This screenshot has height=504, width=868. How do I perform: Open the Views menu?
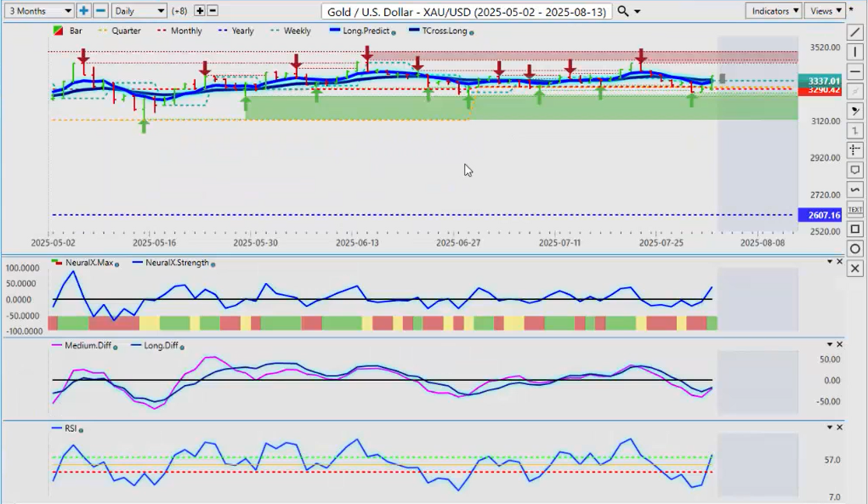[825, 11]
